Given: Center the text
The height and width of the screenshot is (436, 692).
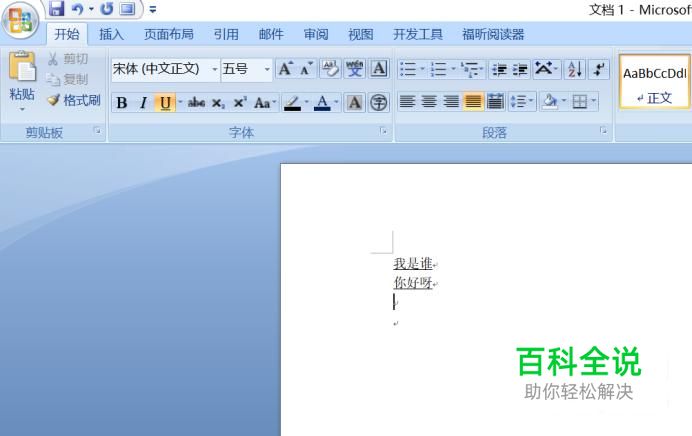Looking at the screenshot, I should tap(429, 102).
